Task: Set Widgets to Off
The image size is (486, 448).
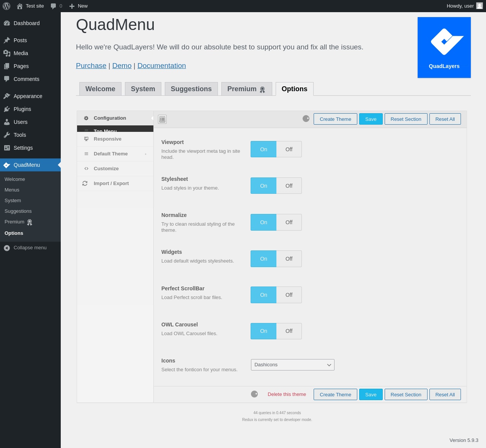Action: (x=289, y=259)
